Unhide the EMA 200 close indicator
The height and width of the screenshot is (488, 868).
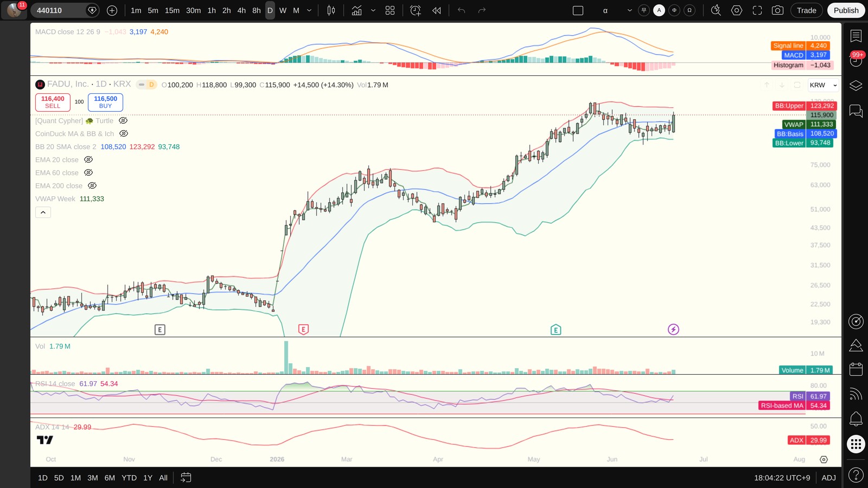[92, 186]
